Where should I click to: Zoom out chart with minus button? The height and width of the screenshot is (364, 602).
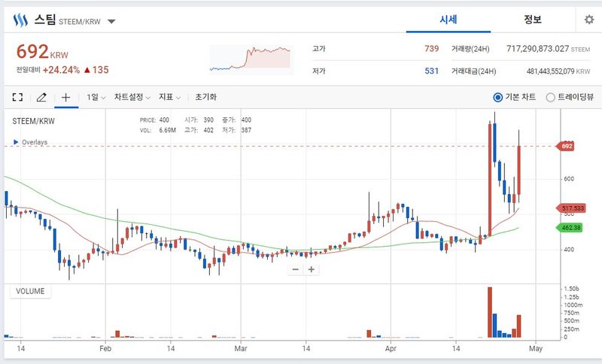pyautogui.click(x=295, y=270)
